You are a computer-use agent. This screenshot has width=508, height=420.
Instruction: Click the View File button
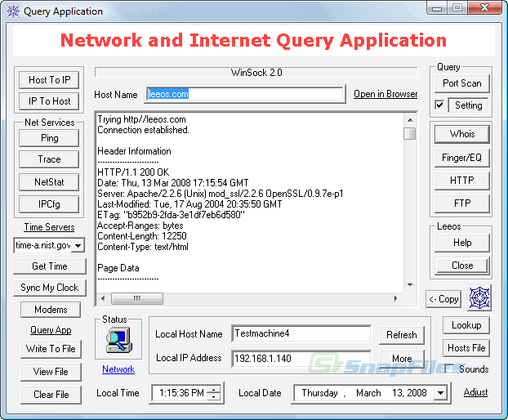(x=51, y=372)
